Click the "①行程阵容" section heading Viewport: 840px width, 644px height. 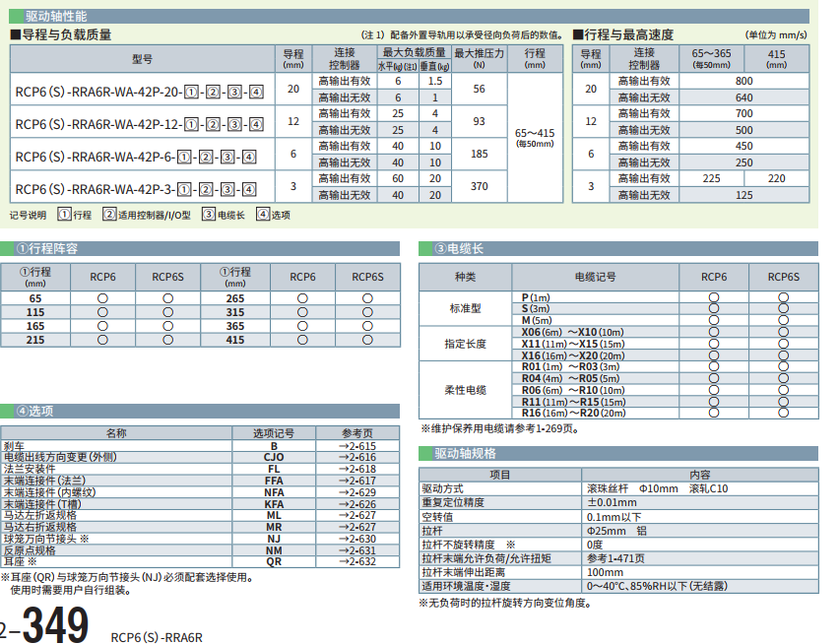[47, 248]
